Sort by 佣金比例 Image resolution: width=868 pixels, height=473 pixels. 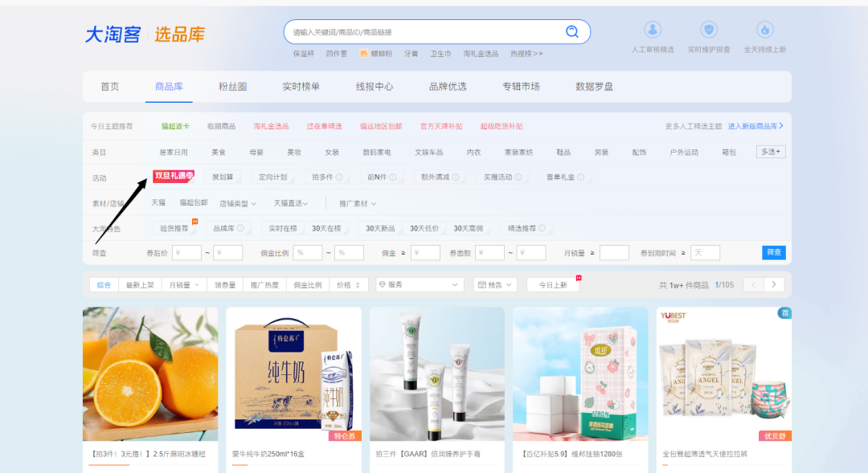pos(308,285)
